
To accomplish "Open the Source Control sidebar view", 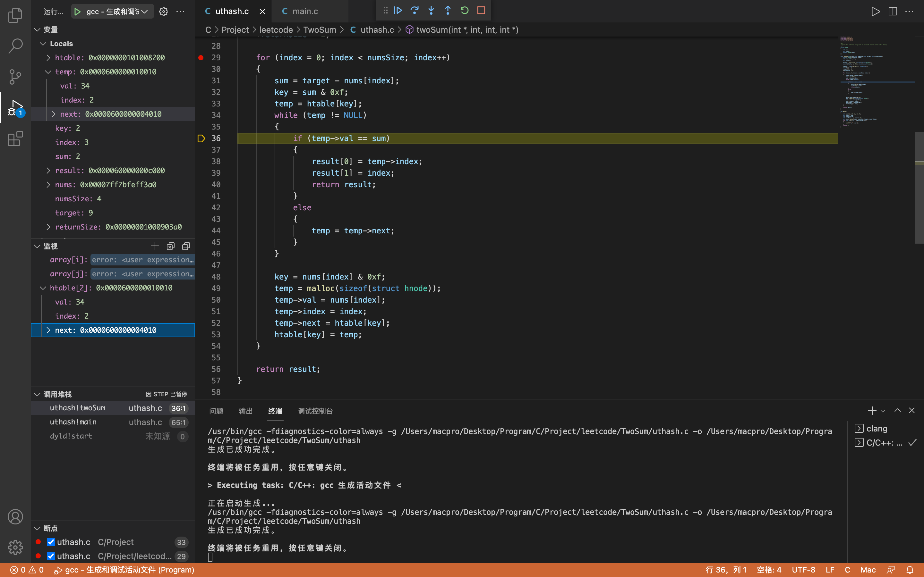I will click(x=15, y=77).
